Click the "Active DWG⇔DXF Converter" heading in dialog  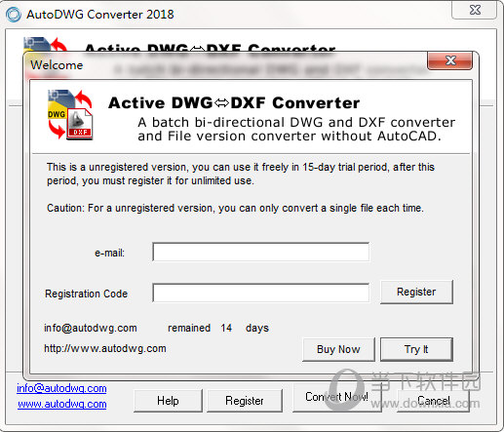tap(234, 103)
